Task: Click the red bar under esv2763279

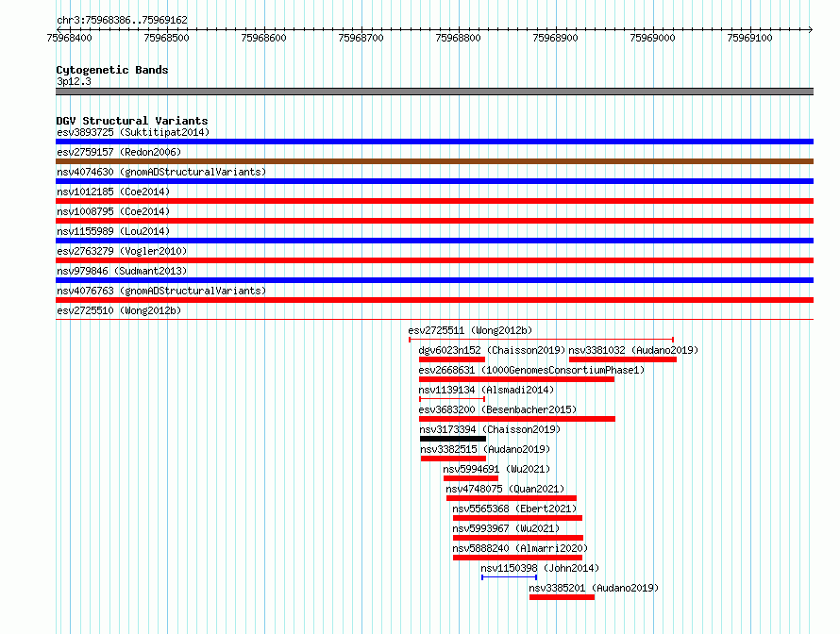Action: tap(434, 260)
